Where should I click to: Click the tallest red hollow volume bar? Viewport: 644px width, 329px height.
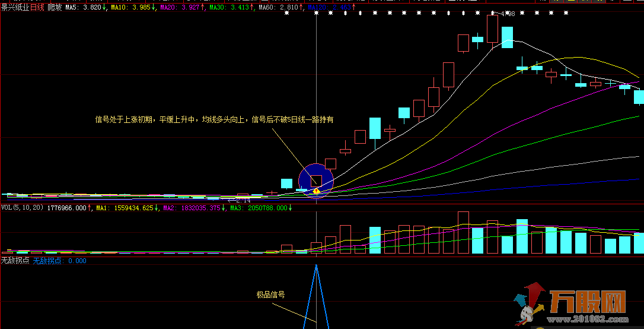pos(463,233)
